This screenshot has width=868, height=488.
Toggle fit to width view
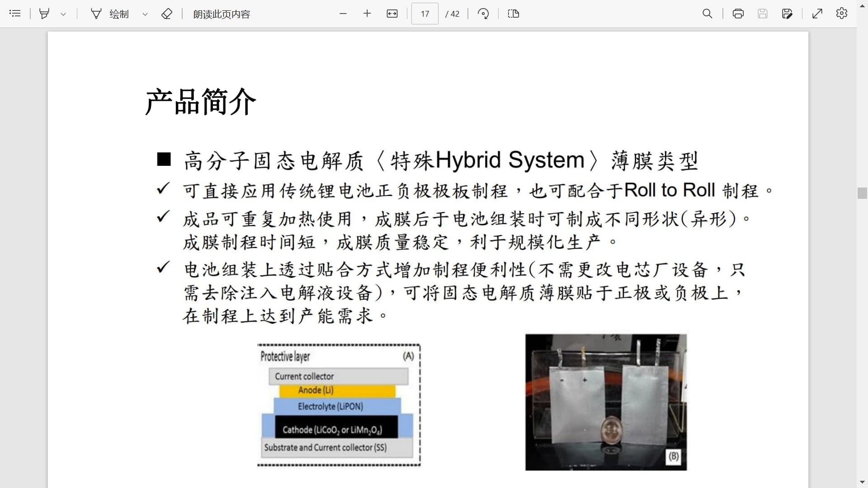tap(392, 14)
